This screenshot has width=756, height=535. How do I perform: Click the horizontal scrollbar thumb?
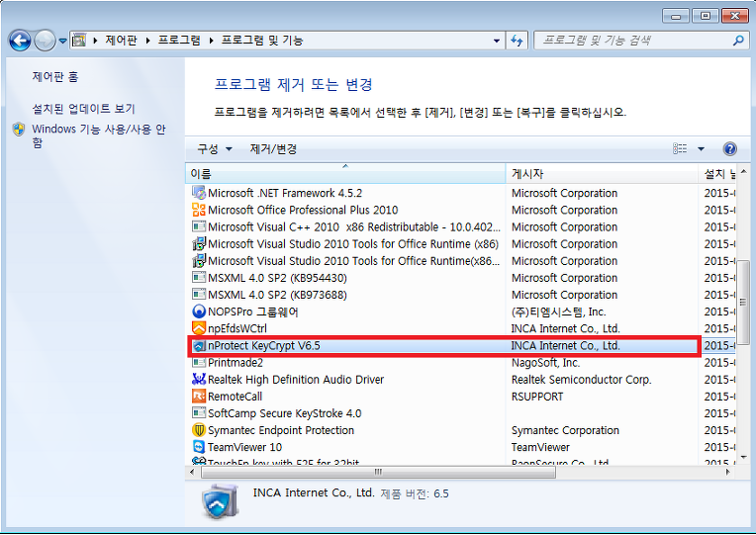[x=378, y=472]
